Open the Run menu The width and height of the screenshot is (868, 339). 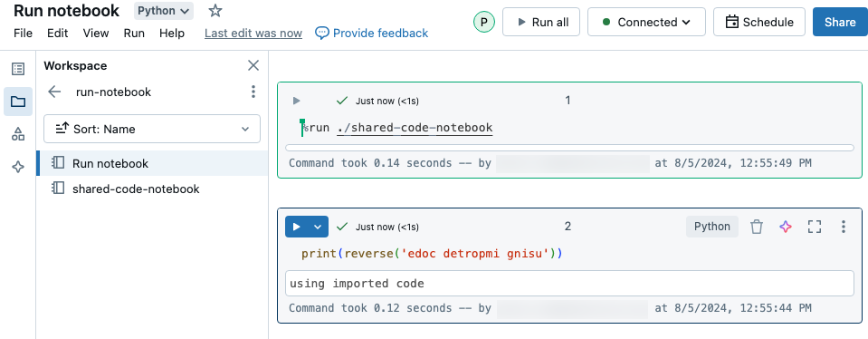click(134, 34)
